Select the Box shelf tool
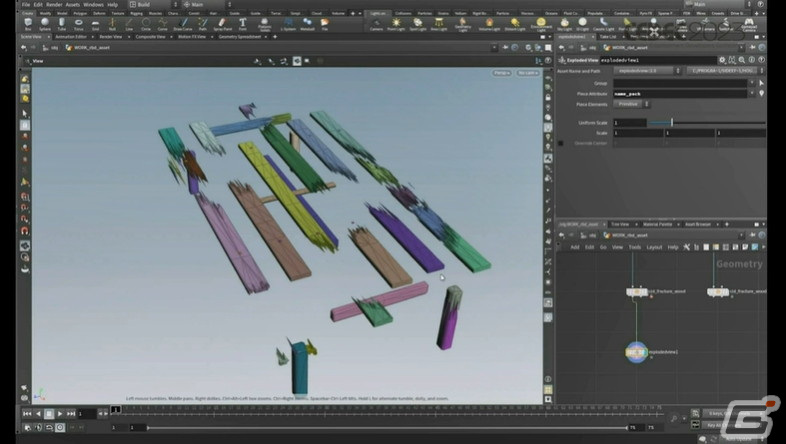 (x=28, y=24)
